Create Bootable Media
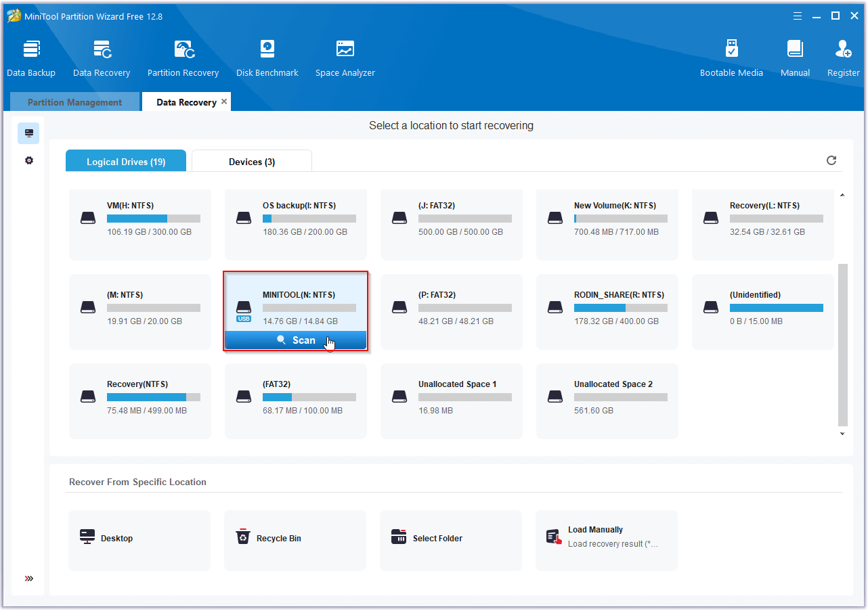The image size is (868, 611). click(x=731, y=59)
